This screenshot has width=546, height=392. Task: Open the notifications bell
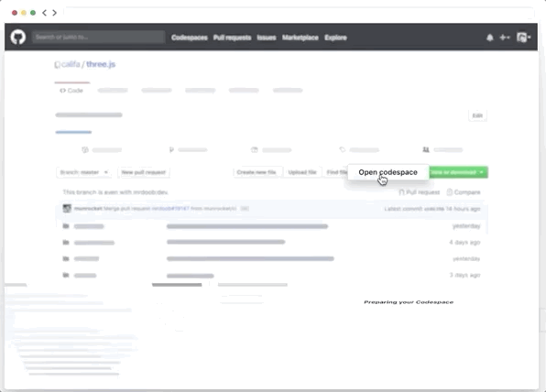pos(489,38)
